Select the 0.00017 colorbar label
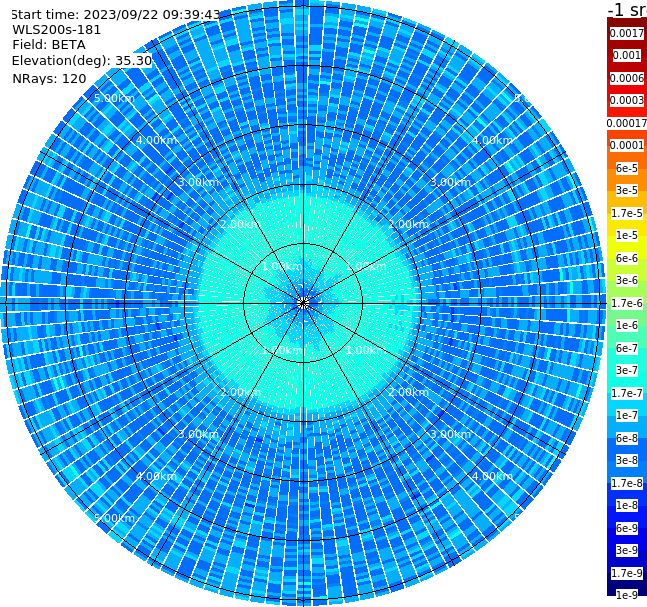The height and width of the screenshot is (607, 647). pos(627,123)
